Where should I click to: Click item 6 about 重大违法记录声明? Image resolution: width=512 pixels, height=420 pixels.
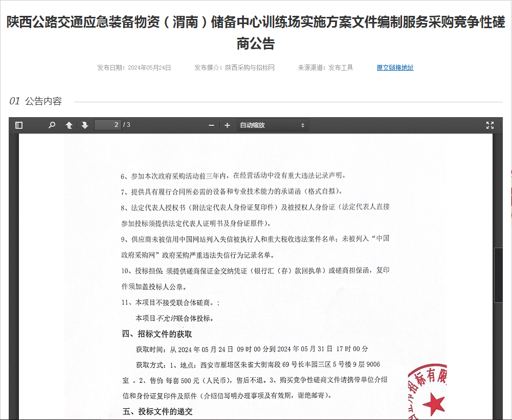(x=233, y=175)
